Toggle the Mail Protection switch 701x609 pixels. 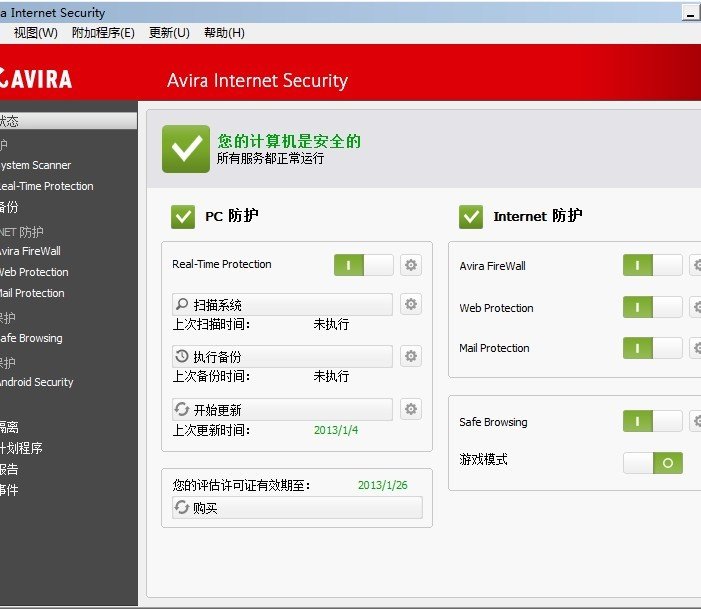click(x=652, y=347)
